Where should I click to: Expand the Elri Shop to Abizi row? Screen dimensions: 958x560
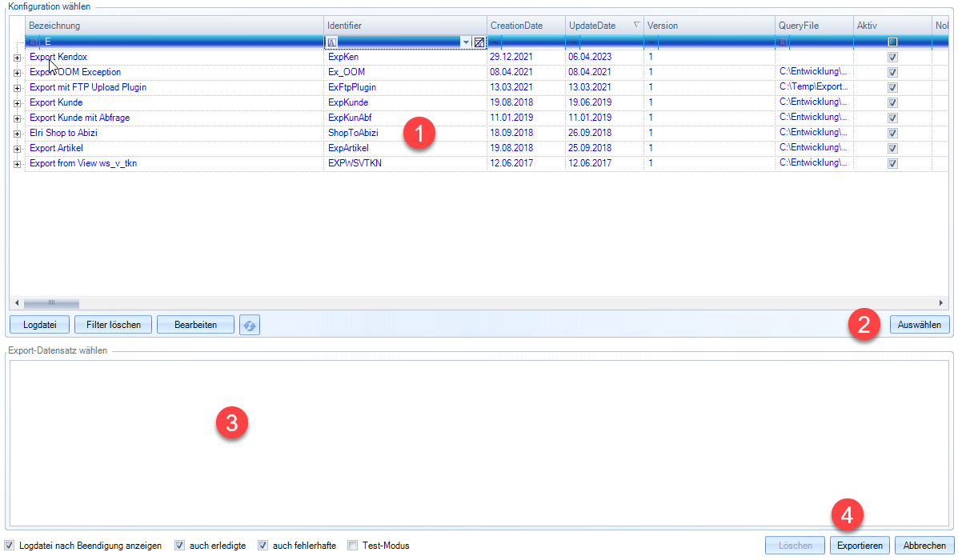(18, 133)
